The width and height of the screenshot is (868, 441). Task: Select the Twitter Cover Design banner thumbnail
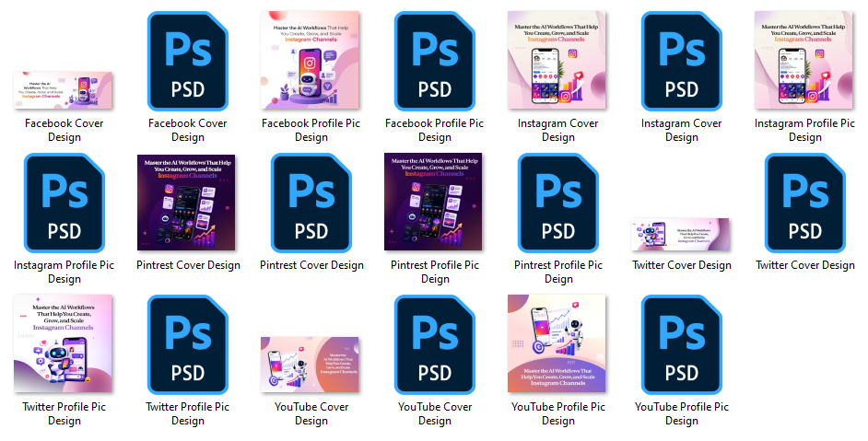(x=680, y=235)
